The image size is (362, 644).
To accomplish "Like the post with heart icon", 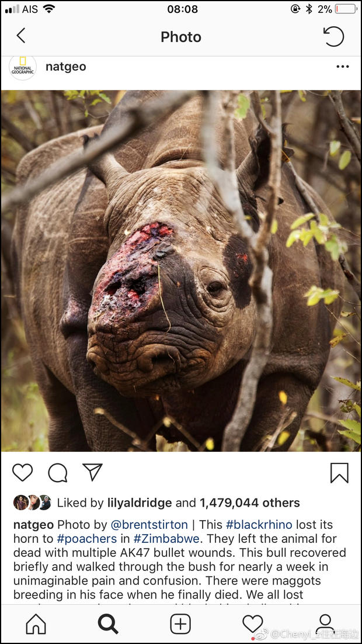I will pos(22,472).
